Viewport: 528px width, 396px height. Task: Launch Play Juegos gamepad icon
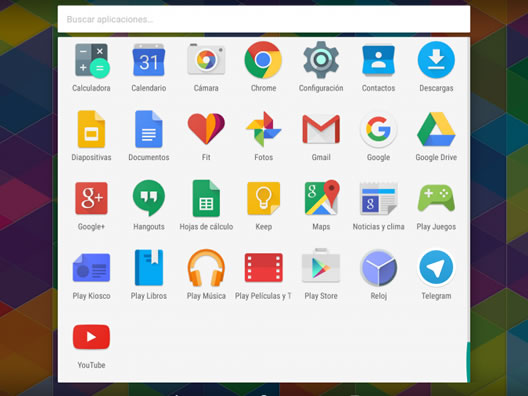click(x=436, y=198)
